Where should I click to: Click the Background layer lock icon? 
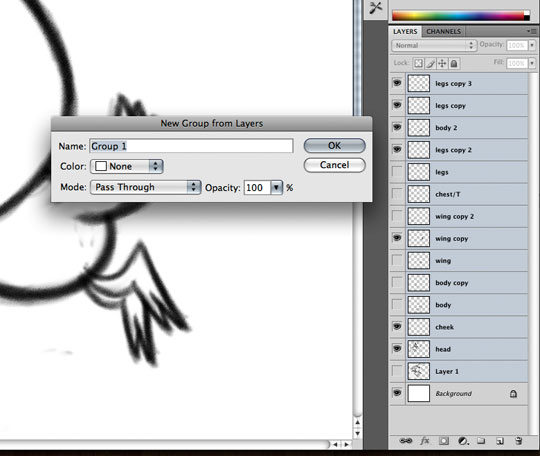coord(513,394)
